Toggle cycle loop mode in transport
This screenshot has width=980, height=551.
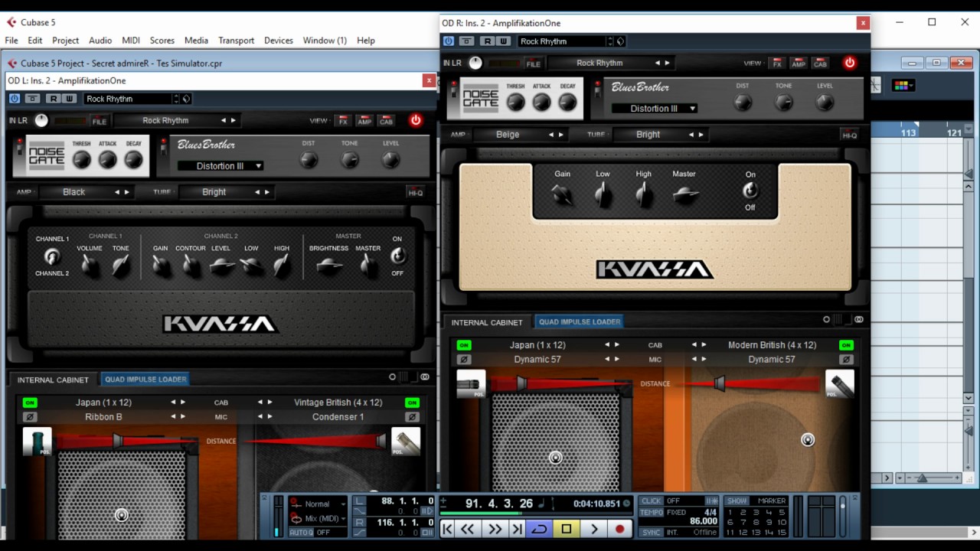540,528
